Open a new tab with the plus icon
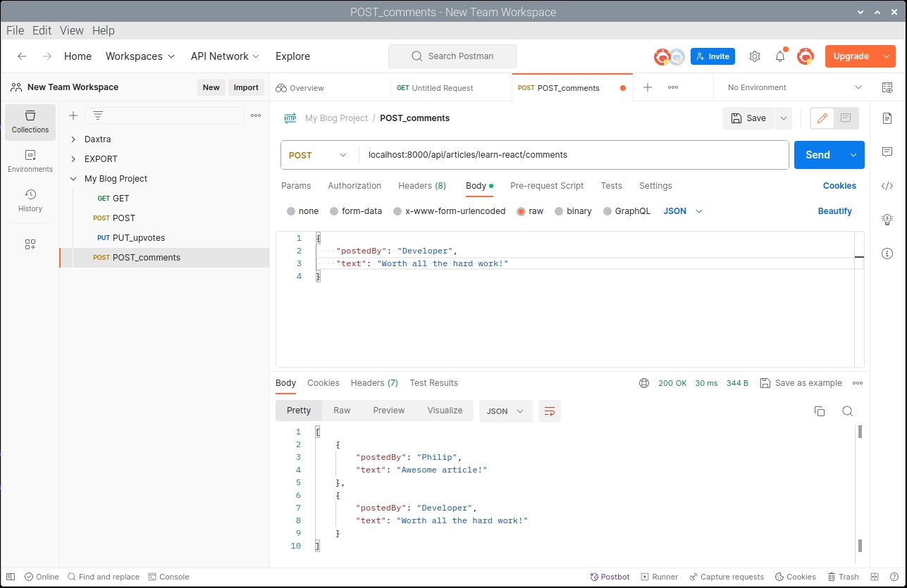 (648, 87)
